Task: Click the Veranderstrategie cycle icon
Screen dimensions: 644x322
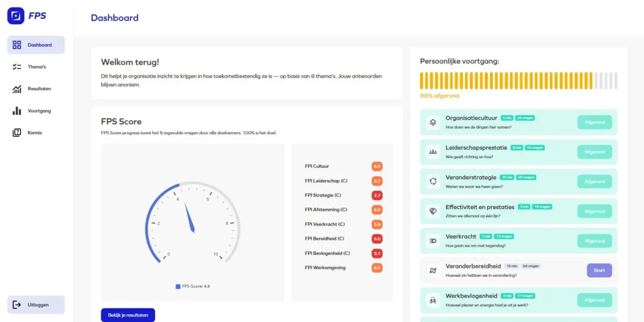Action: point(433,181)
